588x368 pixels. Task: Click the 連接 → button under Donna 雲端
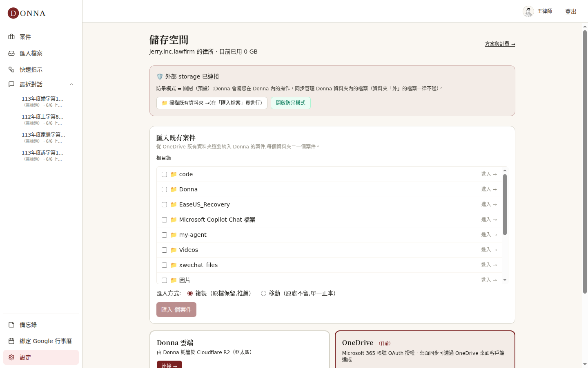[169, 364]
